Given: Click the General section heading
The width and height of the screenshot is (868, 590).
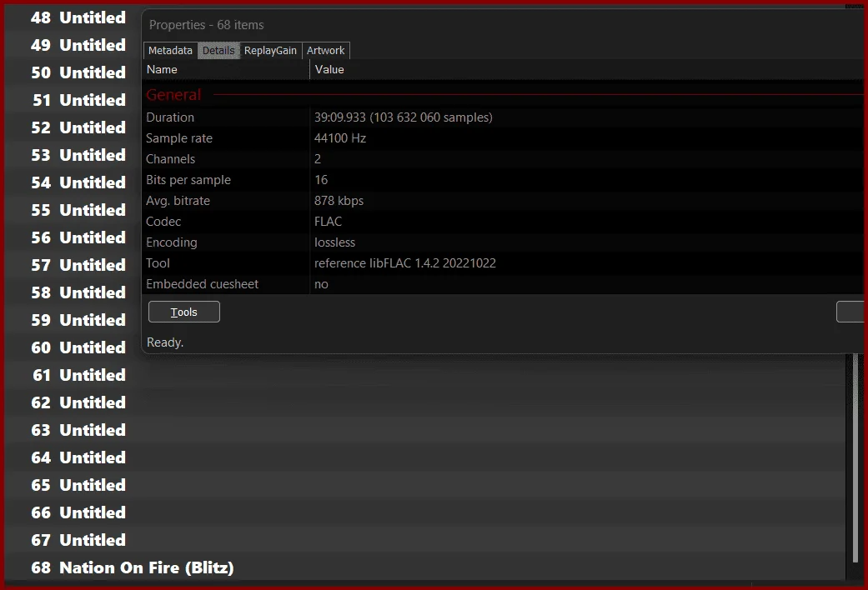Looking at the screenshot, I should point(173,95).
